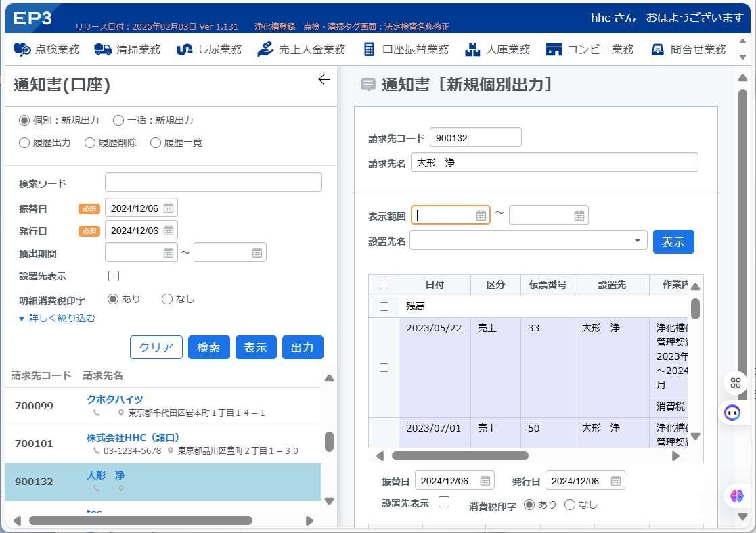Viewport: 756px width, 533px height.
Task: Open calendar picker for 表示範囲 start date
Action: (481, 215)
